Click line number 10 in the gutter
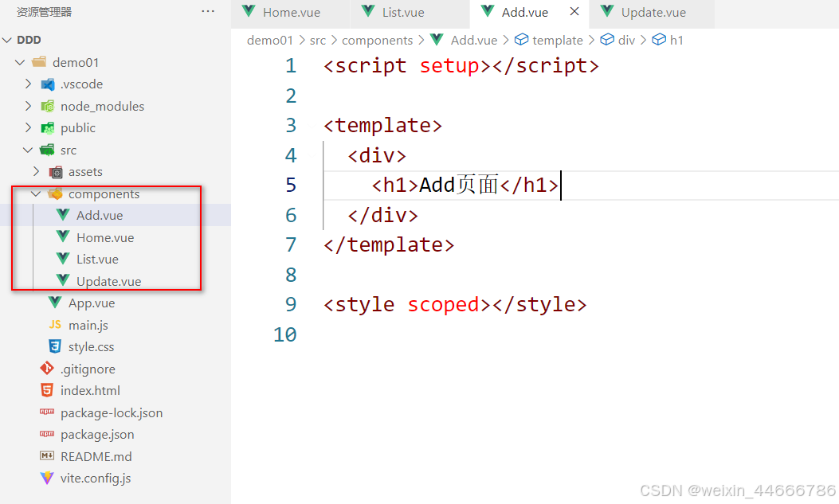This screenshot has width=839, height=504. 285,334
